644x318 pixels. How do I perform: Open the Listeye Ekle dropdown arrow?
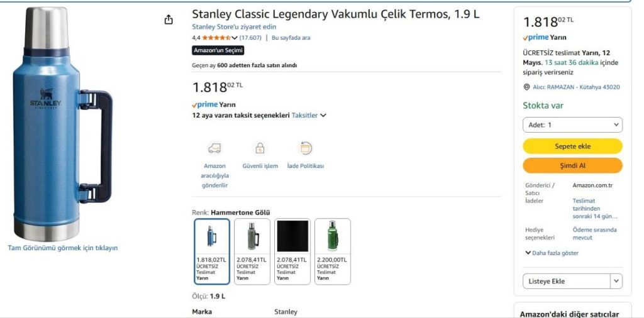point(616,281)
